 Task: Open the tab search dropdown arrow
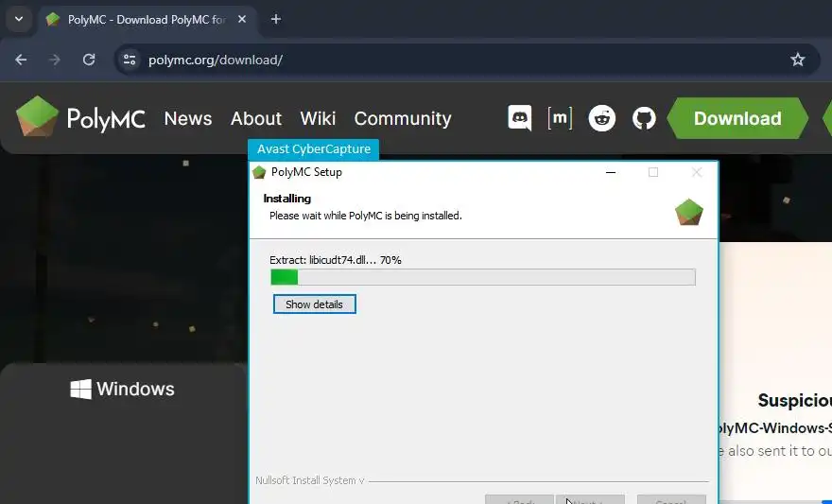[19, 19]
